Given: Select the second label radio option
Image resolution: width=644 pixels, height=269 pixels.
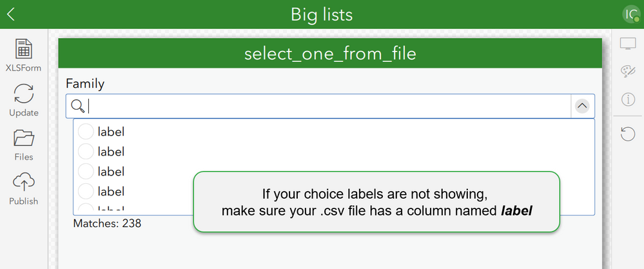Looking at the screenshot, I should [86, 152].
